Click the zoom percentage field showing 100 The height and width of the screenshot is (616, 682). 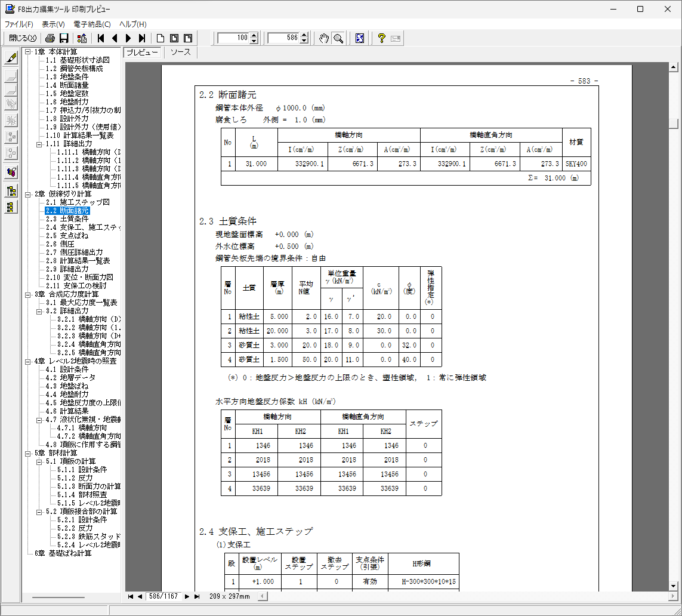[233, 38]
